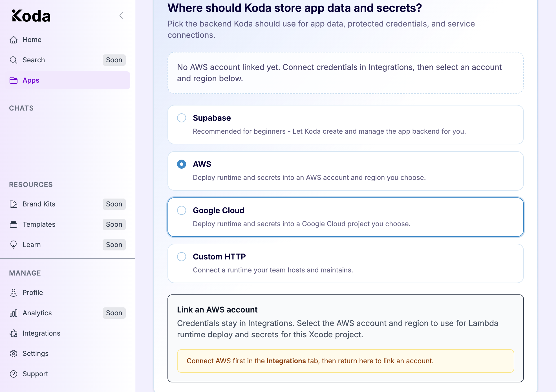Screen dimensions: 556x392
Task: Collapse the sidebar with the chevron
Action: [122, 16]
